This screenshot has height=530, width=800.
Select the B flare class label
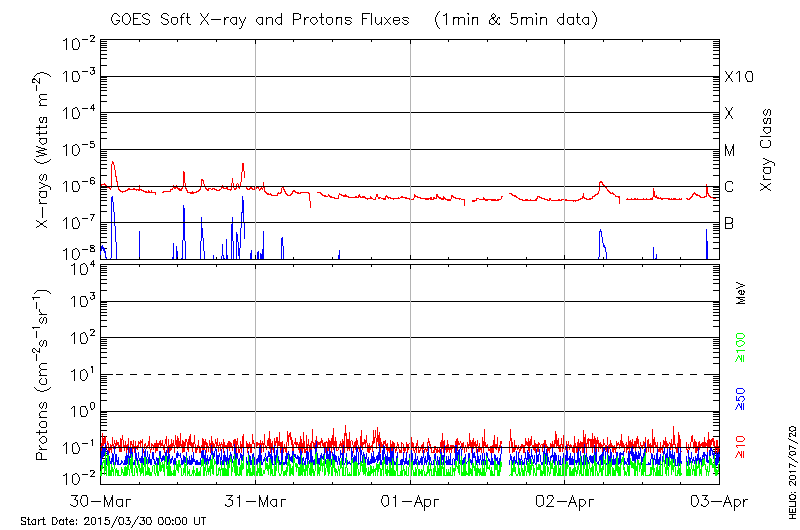click(x=729, y=224)
